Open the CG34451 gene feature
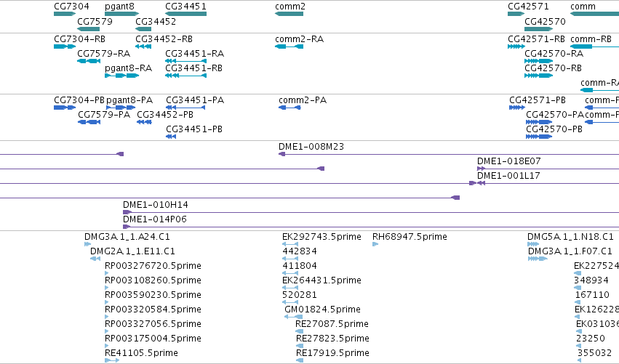Viewport: 619px width, 364px height. [186, 14]
